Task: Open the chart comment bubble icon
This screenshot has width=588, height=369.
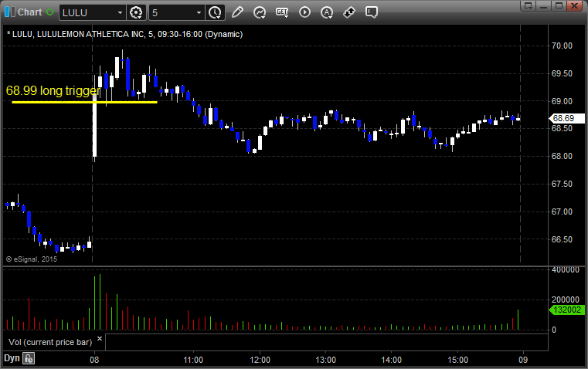Action: [x=372, y=12]
